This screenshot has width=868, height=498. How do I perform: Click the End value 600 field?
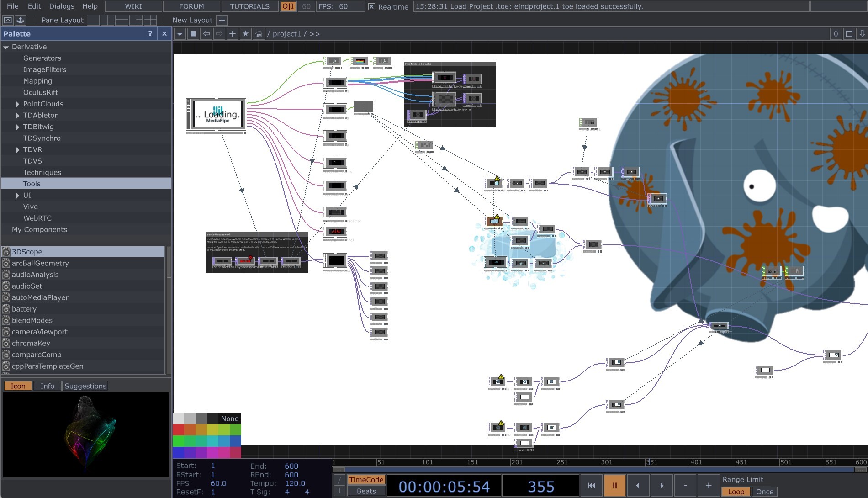(291, 466)
